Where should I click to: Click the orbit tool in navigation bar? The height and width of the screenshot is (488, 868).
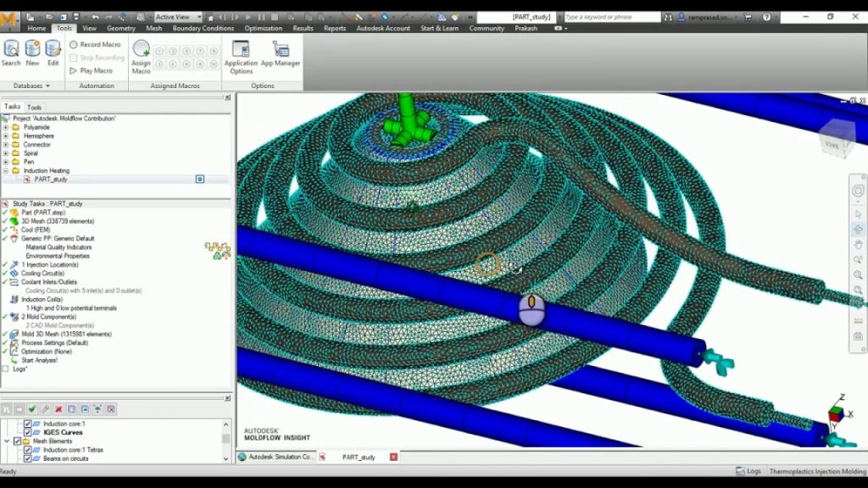pos(858,229)
